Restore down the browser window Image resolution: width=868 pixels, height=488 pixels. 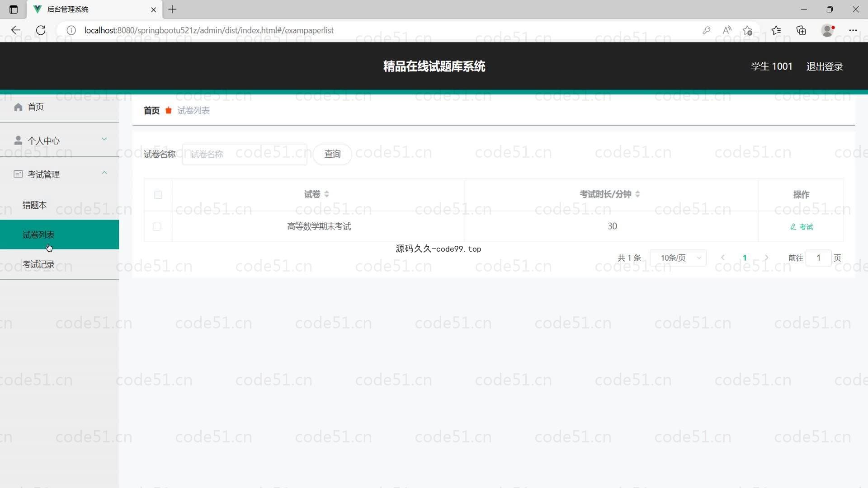coord(830,9)
